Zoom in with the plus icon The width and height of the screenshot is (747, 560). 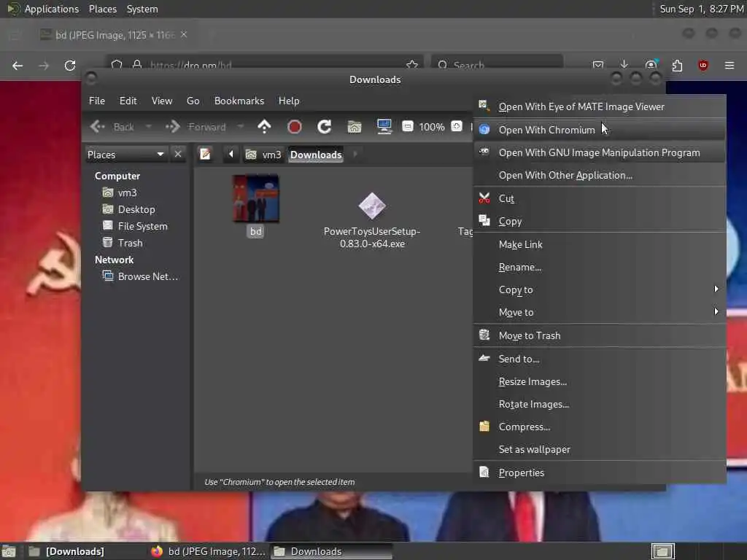click(457, 126)
